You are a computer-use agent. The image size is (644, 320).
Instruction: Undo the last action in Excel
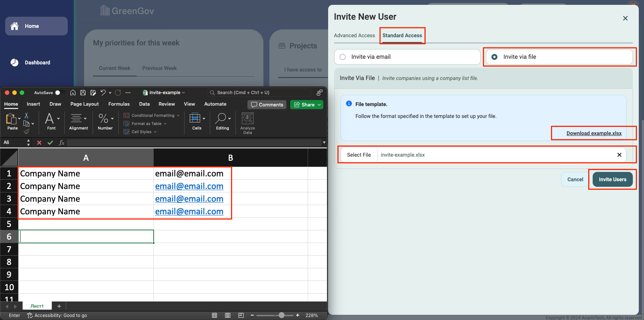[103, 93]
